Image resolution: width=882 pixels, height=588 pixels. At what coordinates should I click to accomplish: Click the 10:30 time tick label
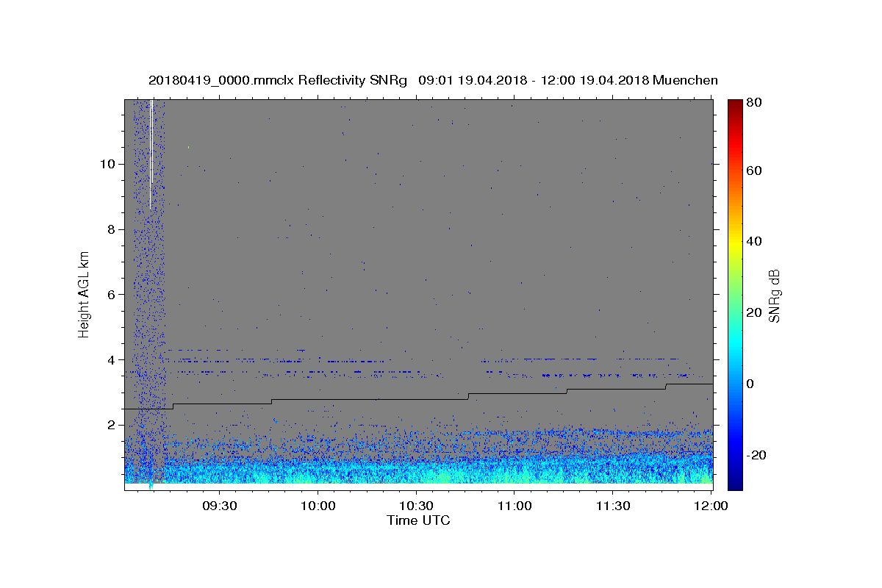(x=416, y=506)
